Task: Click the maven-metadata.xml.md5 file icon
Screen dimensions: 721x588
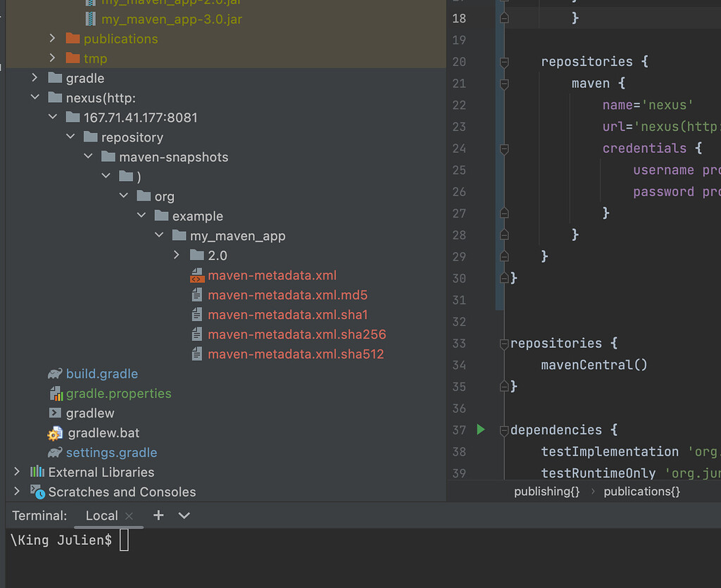Action: pyautogui.click(x=197, y=294)
